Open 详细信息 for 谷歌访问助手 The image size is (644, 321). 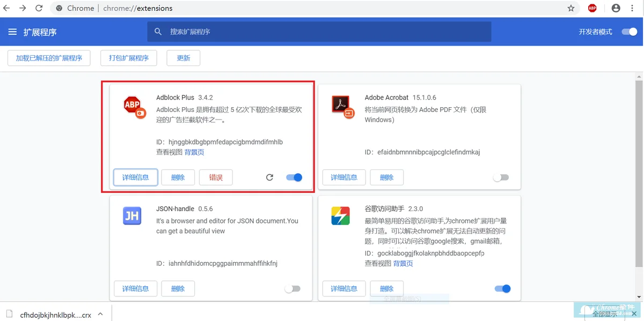click(344, 288)
